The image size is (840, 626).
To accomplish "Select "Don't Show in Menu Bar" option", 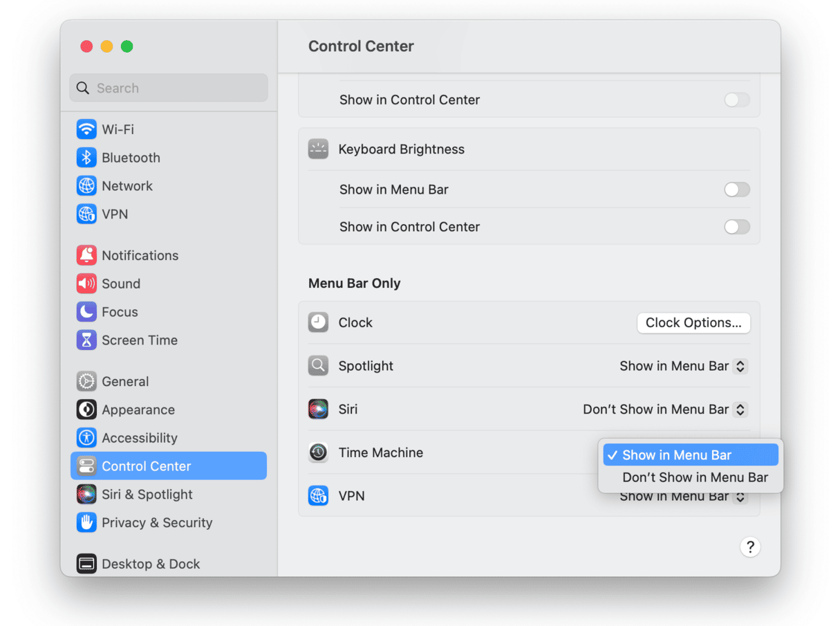I will [695, 477].
